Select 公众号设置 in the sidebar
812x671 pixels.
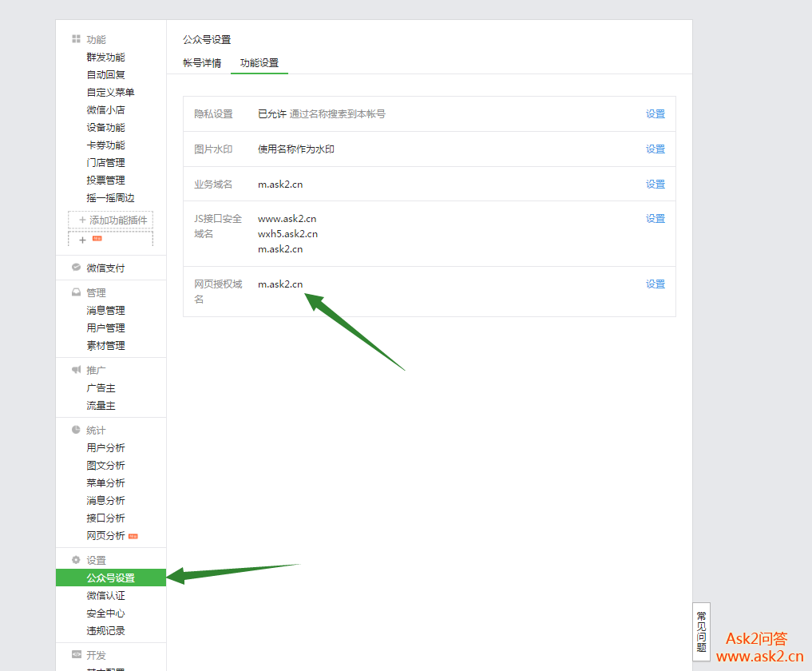110,578
